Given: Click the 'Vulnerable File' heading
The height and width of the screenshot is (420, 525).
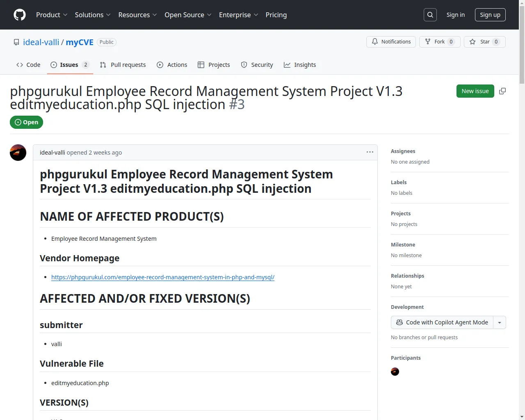Looking at the screenshot, I should pyautogui.click(x=72, y=364).
